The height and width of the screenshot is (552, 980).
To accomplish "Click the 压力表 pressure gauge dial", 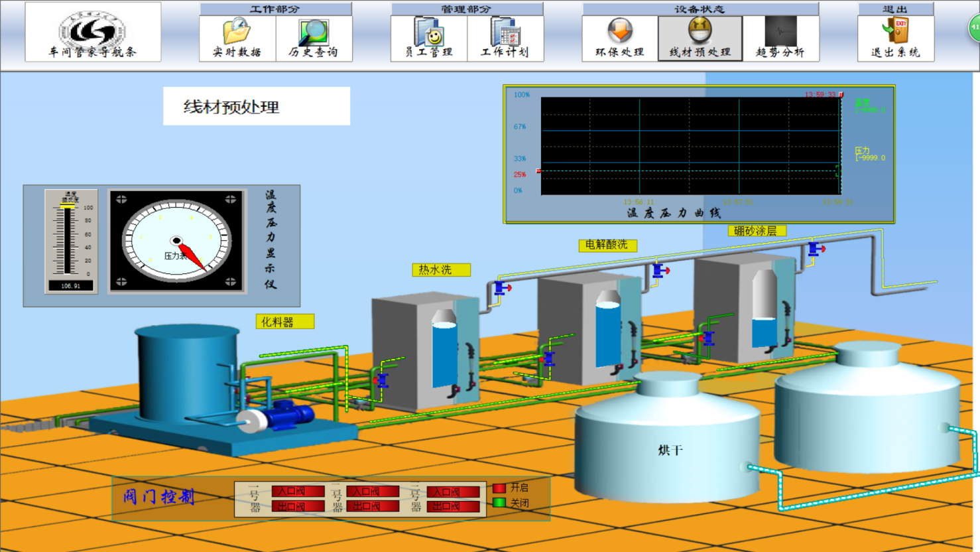I will [176, 241].
